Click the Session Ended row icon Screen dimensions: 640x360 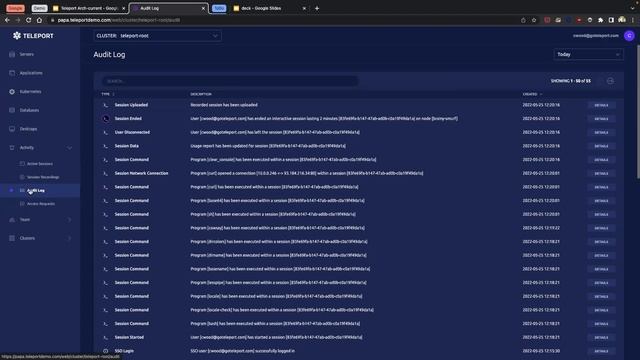coord(106,119)
